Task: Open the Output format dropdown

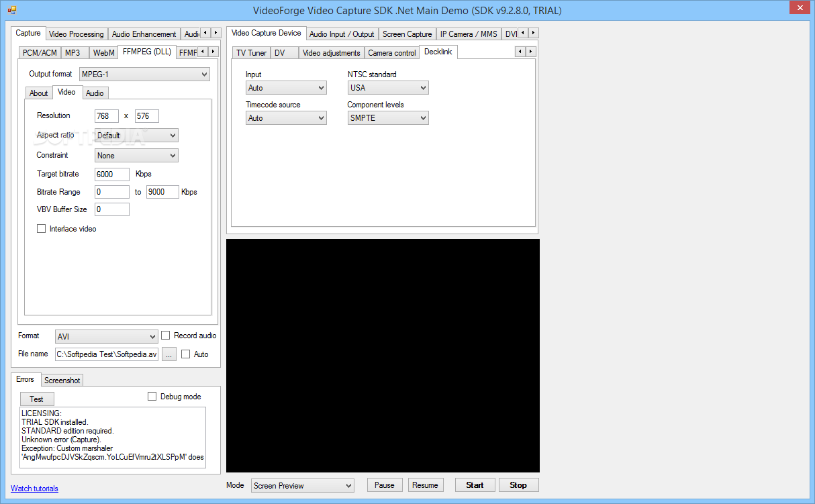Action: tap(144, 74)
